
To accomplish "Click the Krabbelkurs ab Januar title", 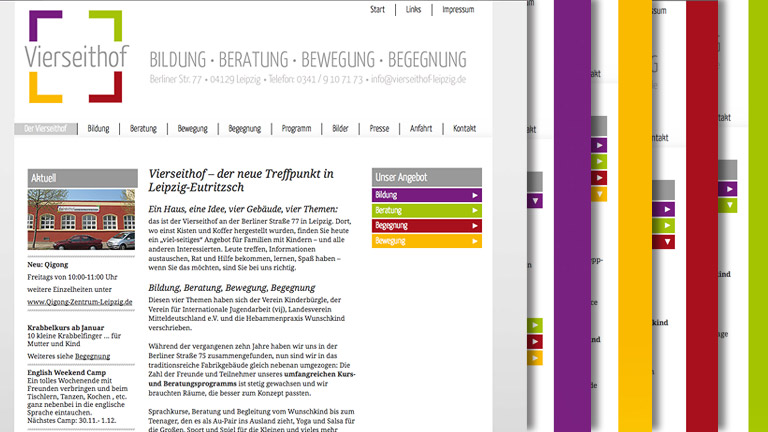I will point(66,328).
